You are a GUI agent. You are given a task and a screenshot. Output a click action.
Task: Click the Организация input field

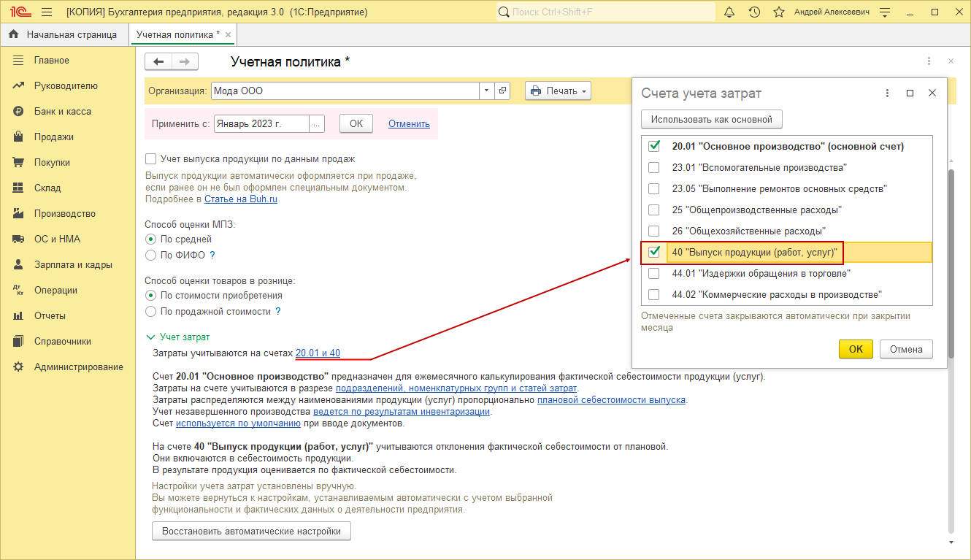[345, 91]
